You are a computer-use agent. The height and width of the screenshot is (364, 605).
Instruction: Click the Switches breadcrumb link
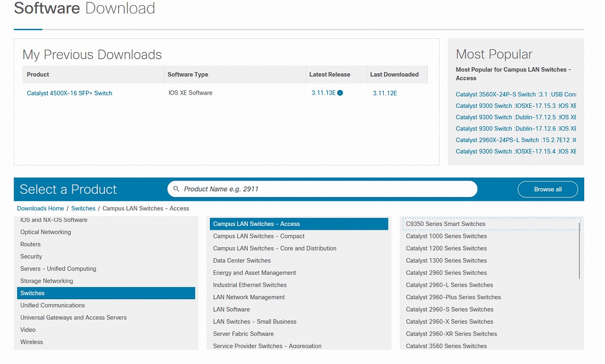pyautogui.click(x=83, y=208)
